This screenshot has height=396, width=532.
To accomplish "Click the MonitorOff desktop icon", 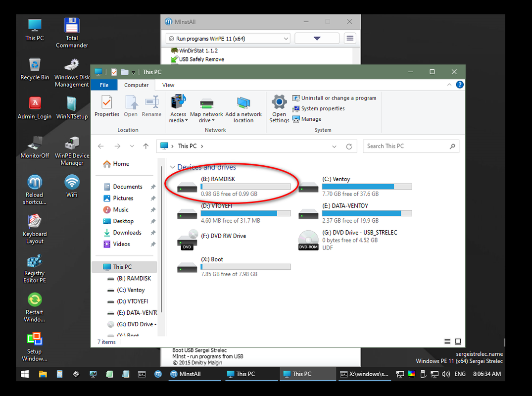I will (35, 148).
